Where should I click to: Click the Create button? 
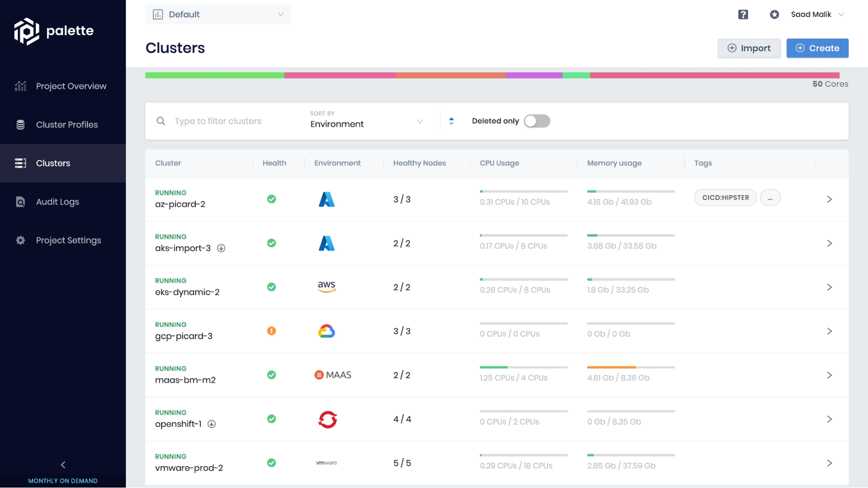point(817,48)
